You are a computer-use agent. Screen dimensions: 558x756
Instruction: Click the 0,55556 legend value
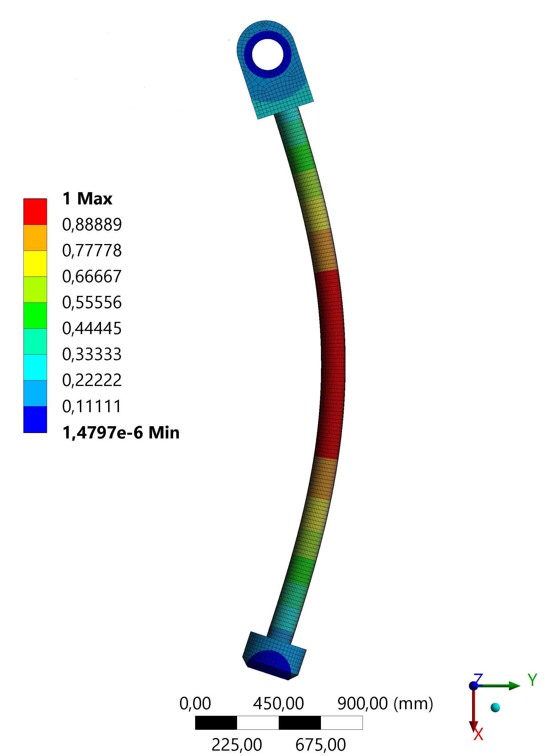pyautogui.click(x=92, y=302)
